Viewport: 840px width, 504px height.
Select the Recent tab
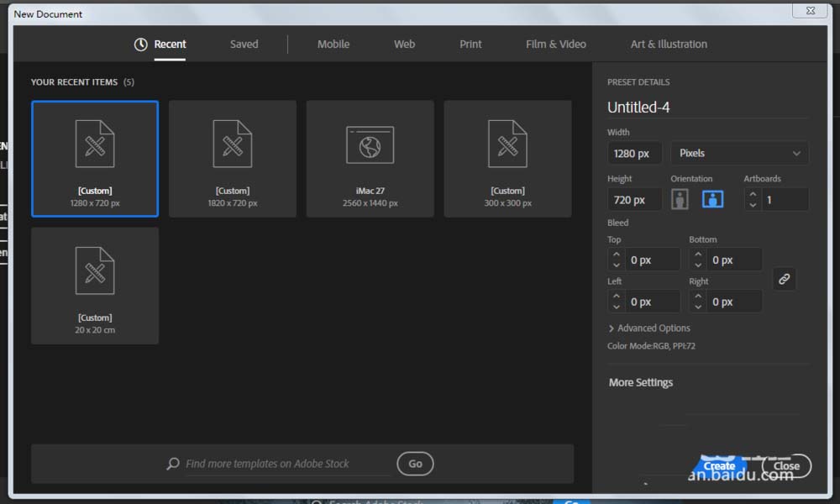[170, 45]
